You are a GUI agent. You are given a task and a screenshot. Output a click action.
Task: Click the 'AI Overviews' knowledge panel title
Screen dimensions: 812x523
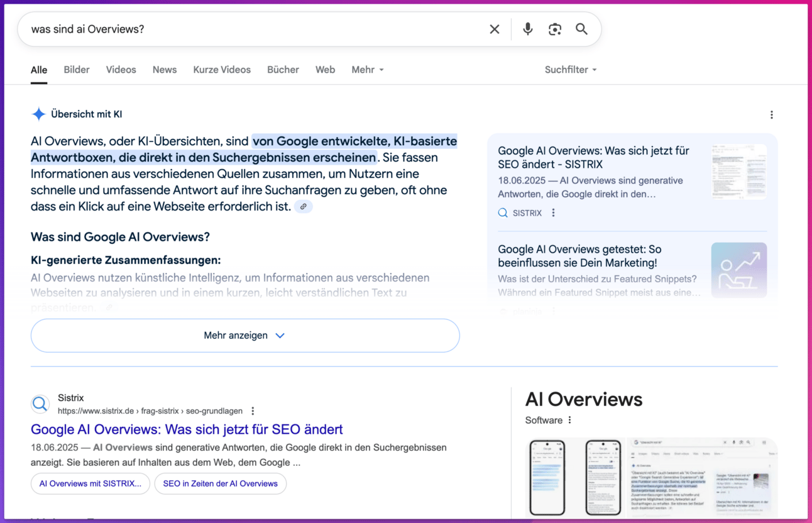pyautogui.click(x=584, y=399)
